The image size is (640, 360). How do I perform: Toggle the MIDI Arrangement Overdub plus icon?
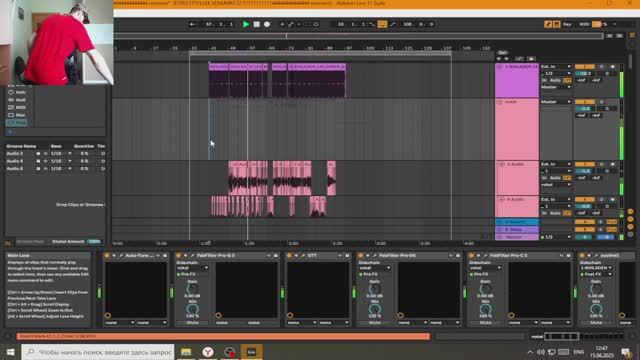pos(282,24)
